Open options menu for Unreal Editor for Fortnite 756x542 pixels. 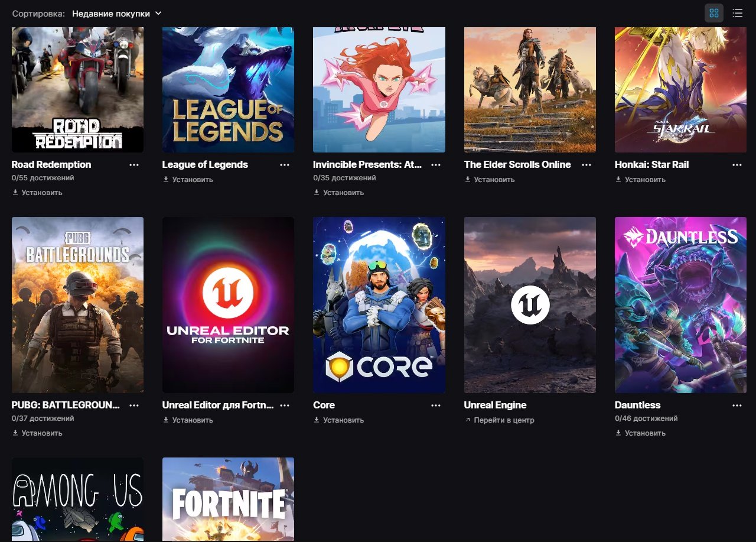tap(285, 405)
